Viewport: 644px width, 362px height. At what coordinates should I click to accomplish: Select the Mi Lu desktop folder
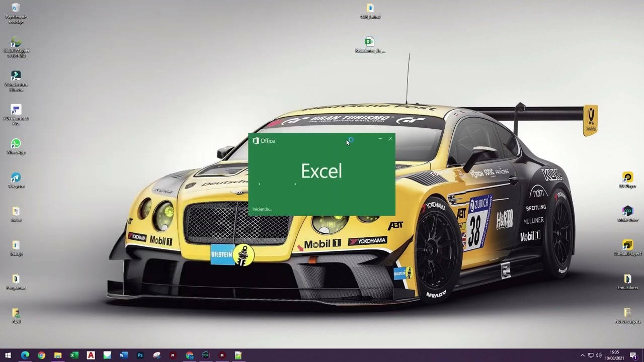point(16,215)
